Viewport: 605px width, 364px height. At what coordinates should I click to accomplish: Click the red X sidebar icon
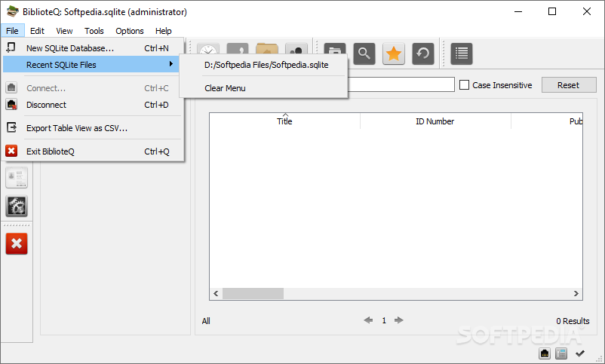coord(17,243)
